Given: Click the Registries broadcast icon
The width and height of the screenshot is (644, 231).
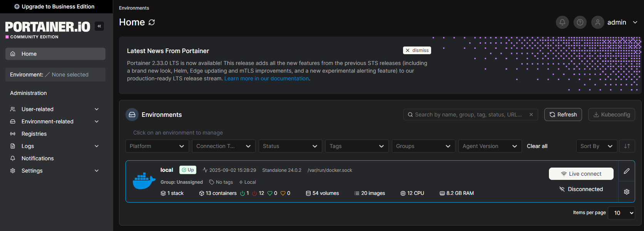Looking at the screenshot, I should click(13, 134).
